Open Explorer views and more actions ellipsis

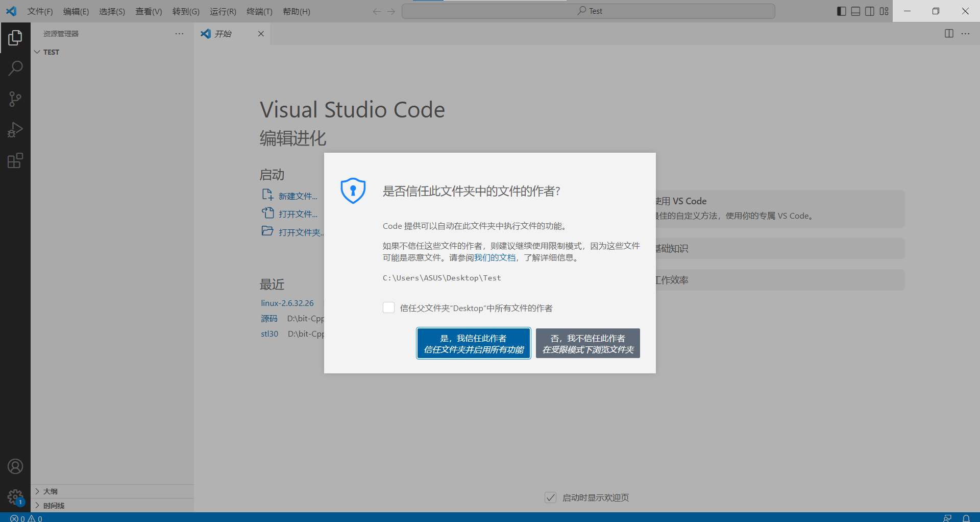(x=179, y=34)
